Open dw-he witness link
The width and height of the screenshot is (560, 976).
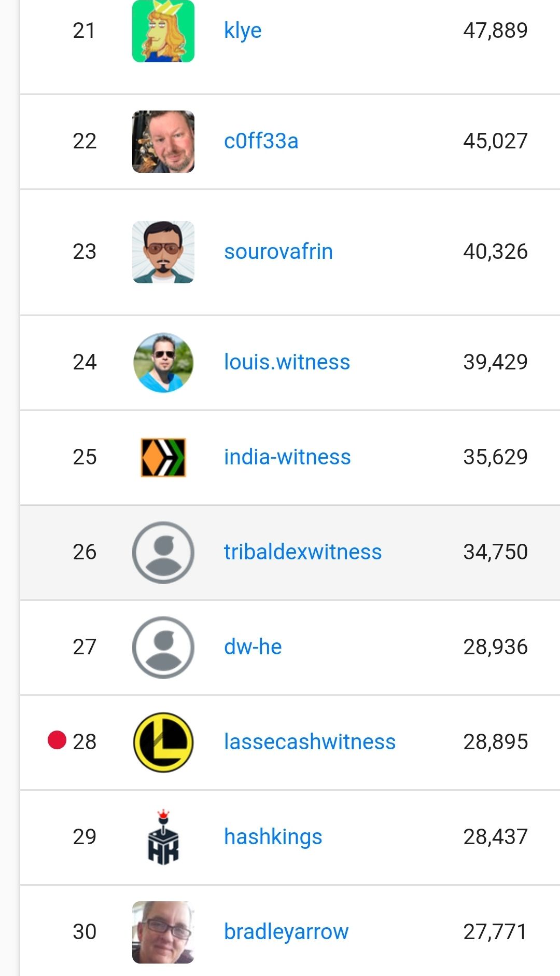point(253,647)
